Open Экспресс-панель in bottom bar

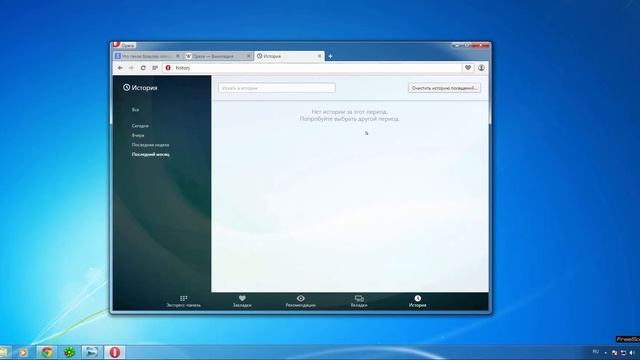point(184,302)
